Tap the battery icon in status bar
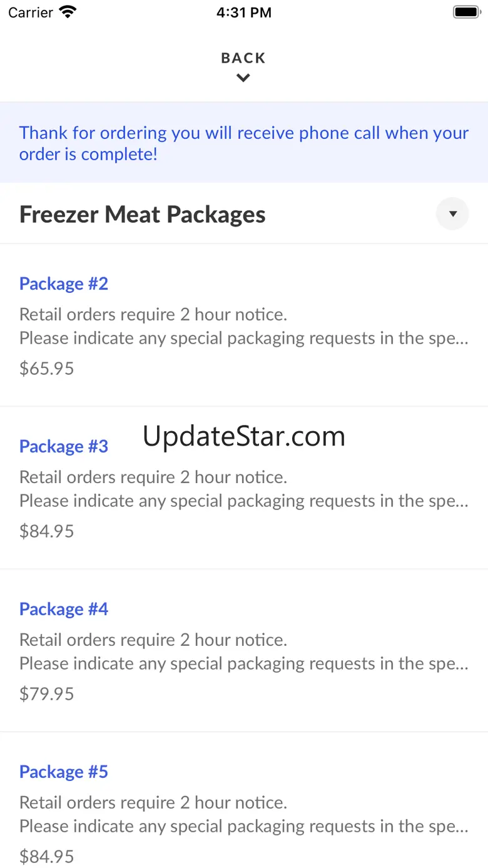The image size is (488, 868). pyautogui.click(x=466, y=12)
